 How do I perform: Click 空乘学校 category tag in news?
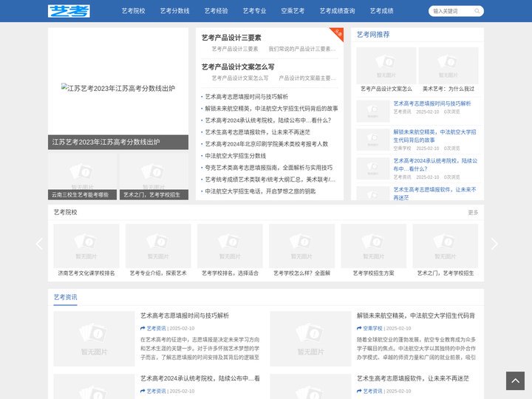pos(372,328)
